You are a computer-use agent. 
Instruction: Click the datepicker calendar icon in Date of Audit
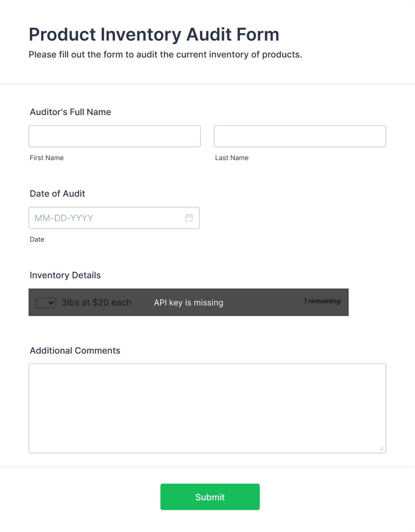pos(189,218)
